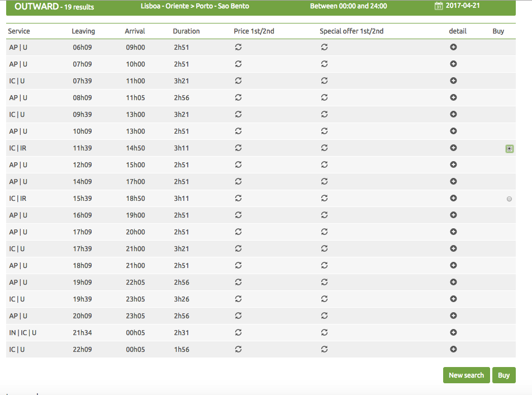Reload special offer for the 07h39 train
This screenshot has width=532, height=395.
click(x=324, y=81)
